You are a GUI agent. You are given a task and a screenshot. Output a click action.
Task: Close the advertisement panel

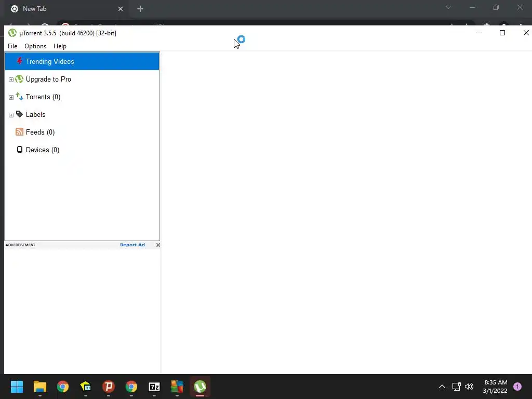pos(158,245)
